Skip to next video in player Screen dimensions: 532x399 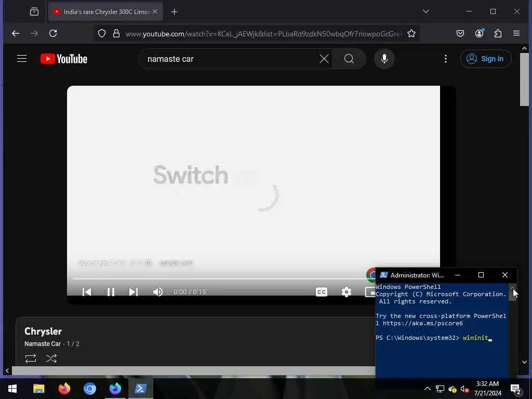pos(134,292)
